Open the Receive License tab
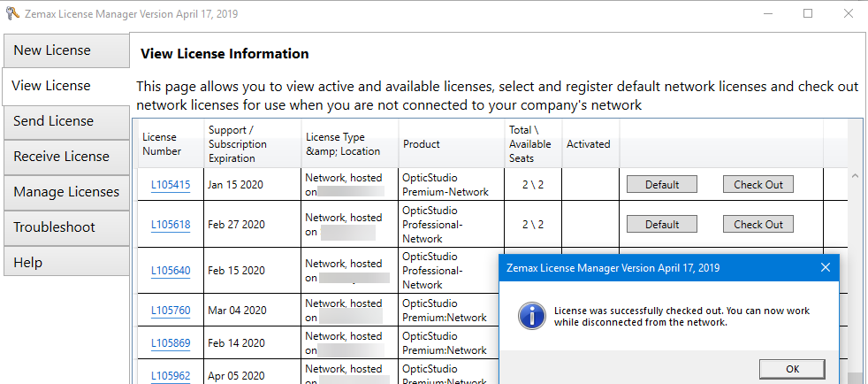This screenshot has height=384, width=868. pos(66,157)
